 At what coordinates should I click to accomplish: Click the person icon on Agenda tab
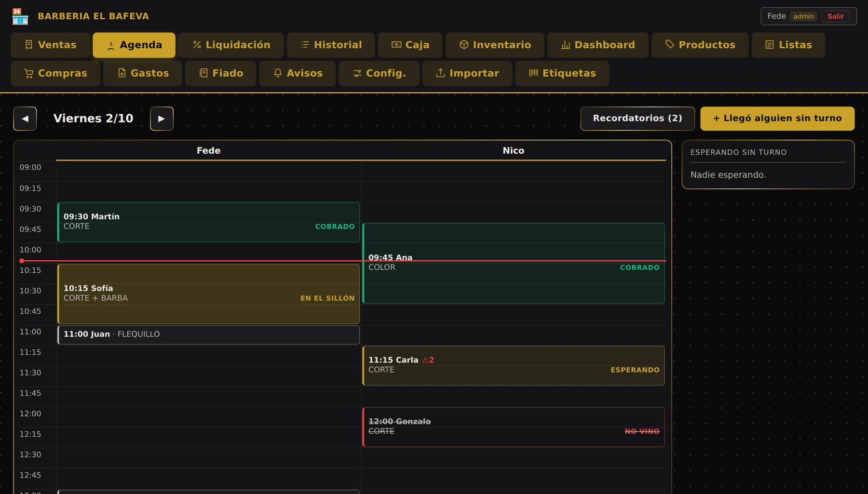[111, 45]
